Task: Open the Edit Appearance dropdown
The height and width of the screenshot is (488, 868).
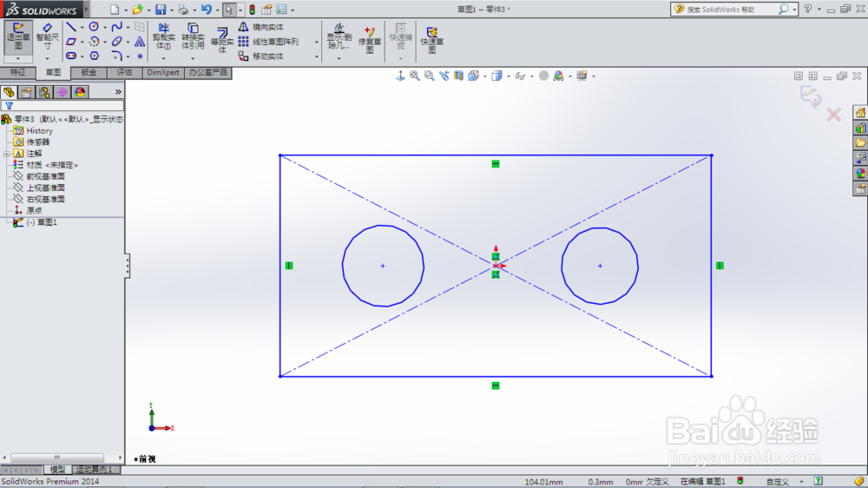Action: pos(569,76)
